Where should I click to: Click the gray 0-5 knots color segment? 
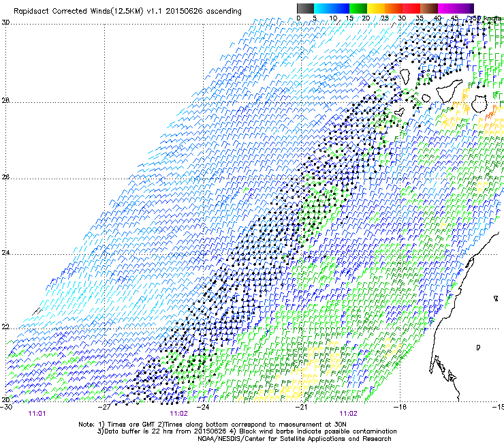pyautogui.click(x=305, y=8)
